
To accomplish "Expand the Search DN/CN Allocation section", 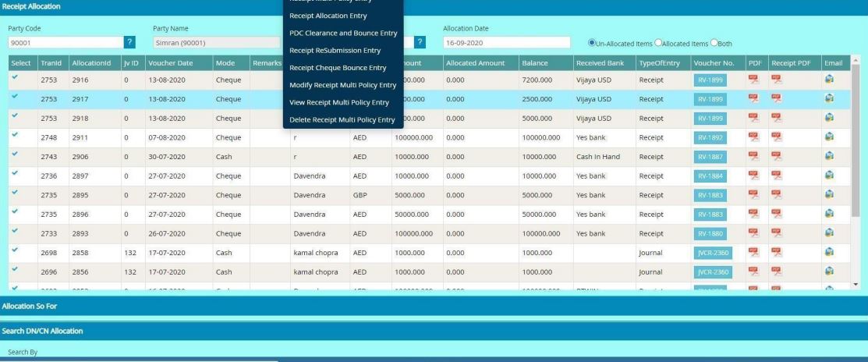I will [434, 331].
